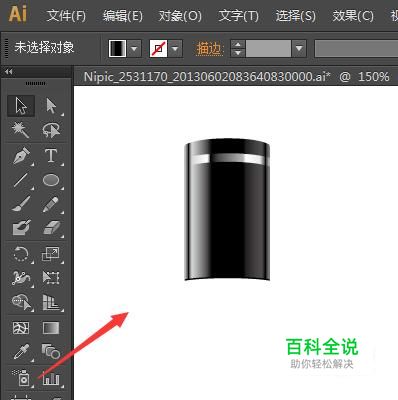Click the 描边 stroke panel link
The height and width of the screenshot is (400, 398).
pos(209,49)
